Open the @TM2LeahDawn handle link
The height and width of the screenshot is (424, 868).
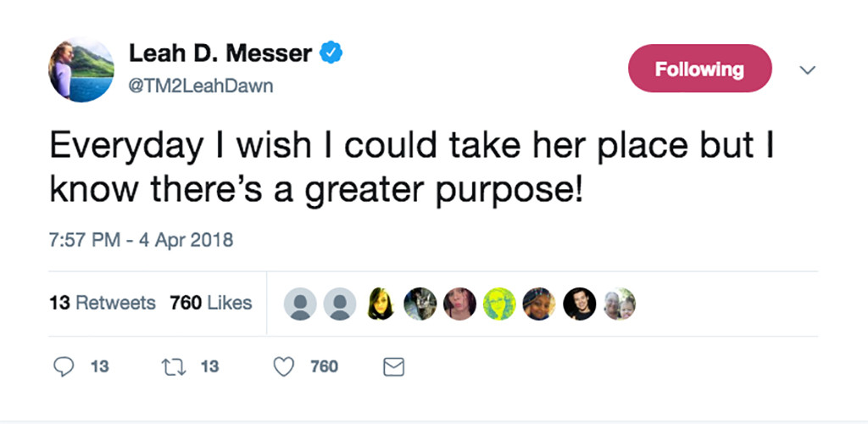(x=201, y=86)
